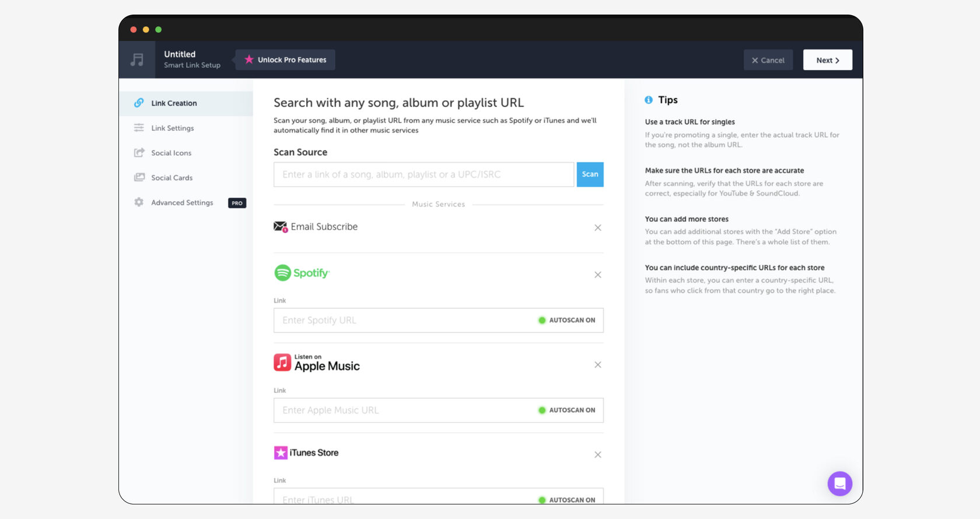Remove the Email Subscribe service
980x519 pixels.
pyautogui.click(x=597, y=228)
